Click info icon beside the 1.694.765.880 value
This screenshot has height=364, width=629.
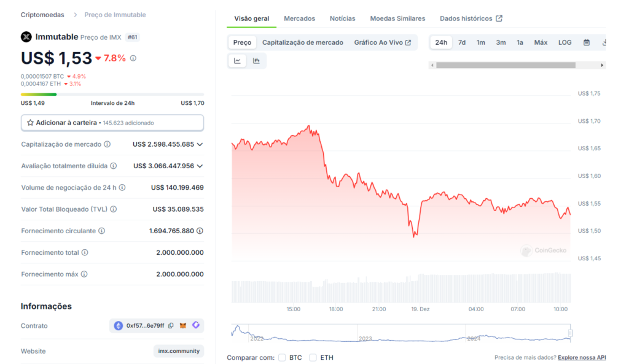click(x=200, y=231)
